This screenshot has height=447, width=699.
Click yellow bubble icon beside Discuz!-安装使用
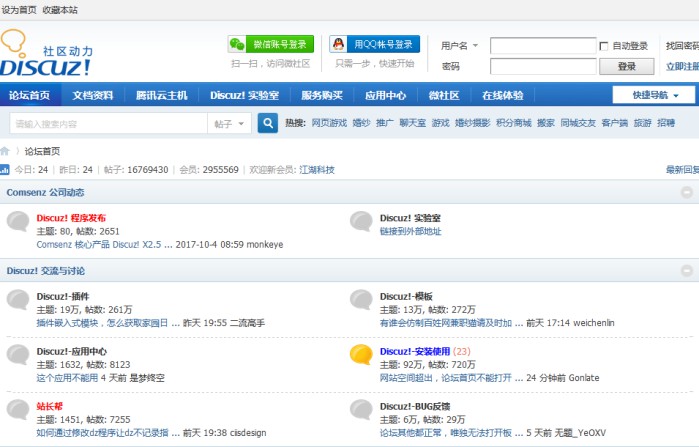(x=361, y=355)
